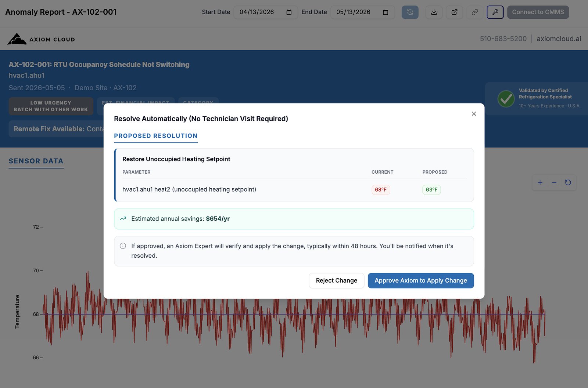Viewport: 588px width, 388px height.
Task: Open the axiomcloud.ai link
Action: (559, 39)
